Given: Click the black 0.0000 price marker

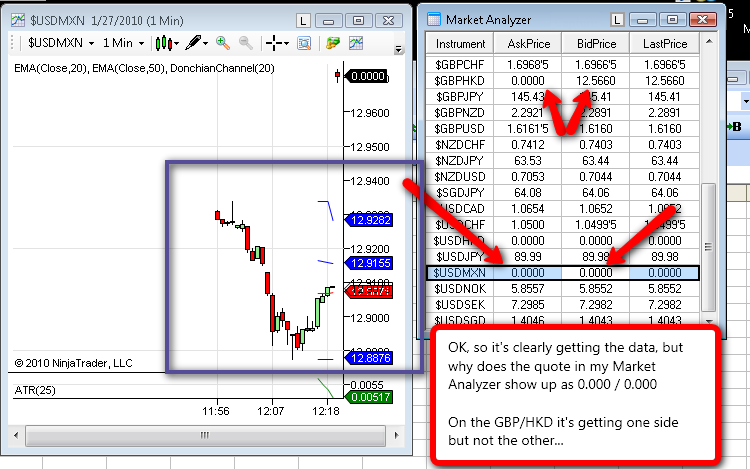Looking at the screenshot, I should pos(367,76).
